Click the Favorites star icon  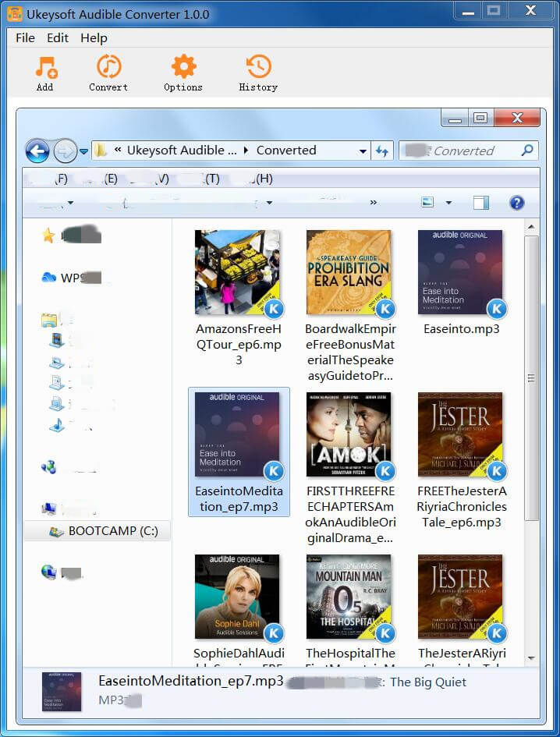[x=48, y=235]
